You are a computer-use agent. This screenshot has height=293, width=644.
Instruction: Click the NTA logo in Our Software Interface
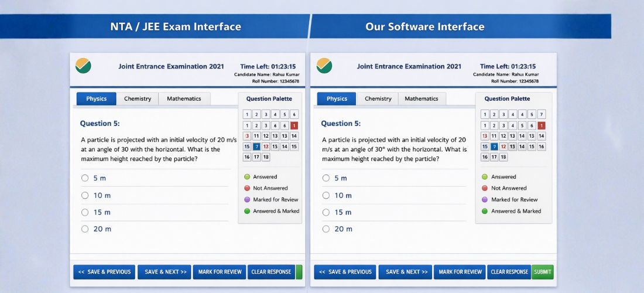pos(324,66)
